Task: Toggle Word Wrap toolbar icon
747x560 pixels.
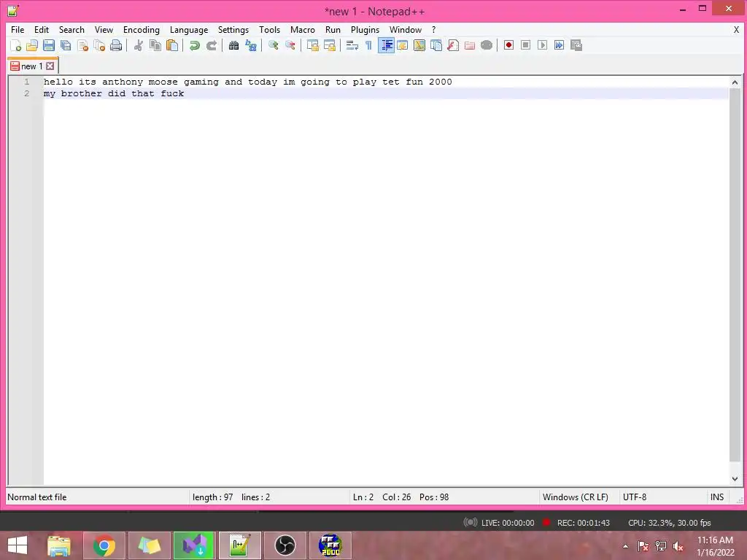Action: (352, 45)
